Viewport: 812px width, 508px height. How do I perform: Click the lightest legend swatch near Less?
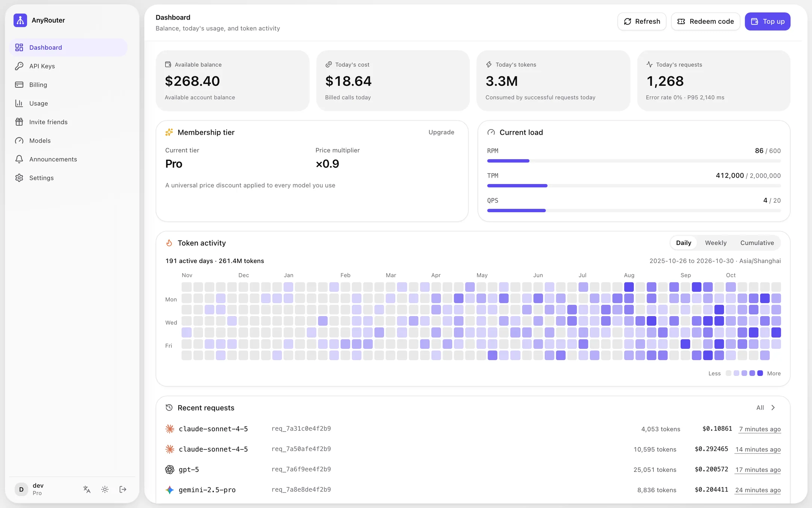(729, 373)
